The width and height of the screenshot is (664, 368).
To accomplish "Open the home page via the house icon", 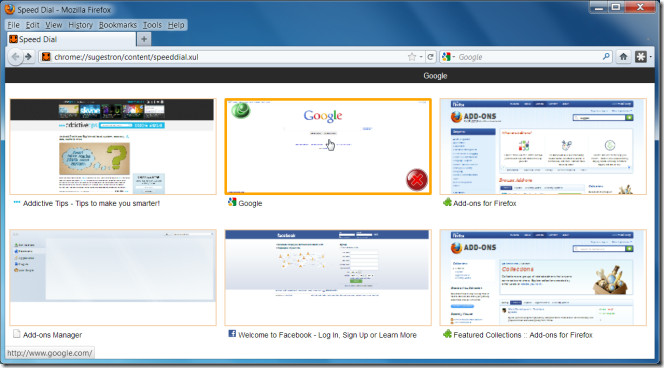I will click(x=623, y=56).
